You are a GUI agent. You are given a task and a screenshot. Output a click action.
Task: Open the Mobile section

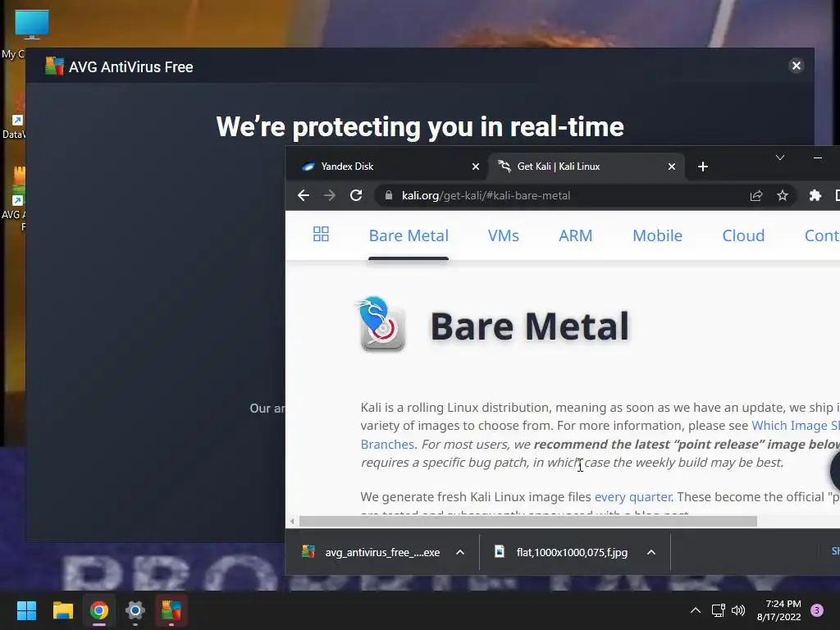tap(657, 235)
